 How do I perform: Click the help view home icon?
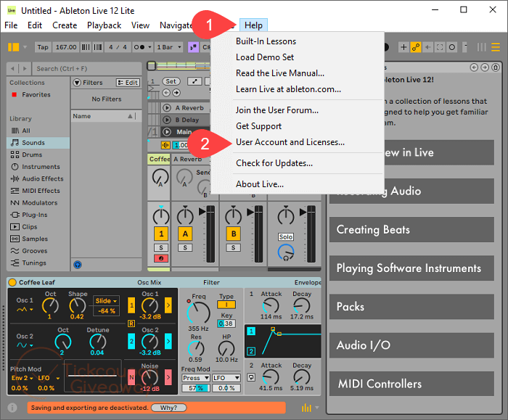click(496, 67)
